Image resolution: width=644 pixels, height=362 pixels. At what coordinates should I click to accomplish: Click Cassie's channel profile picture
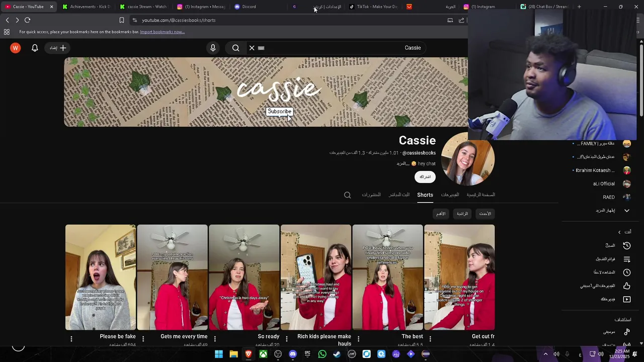click(468, 159)
